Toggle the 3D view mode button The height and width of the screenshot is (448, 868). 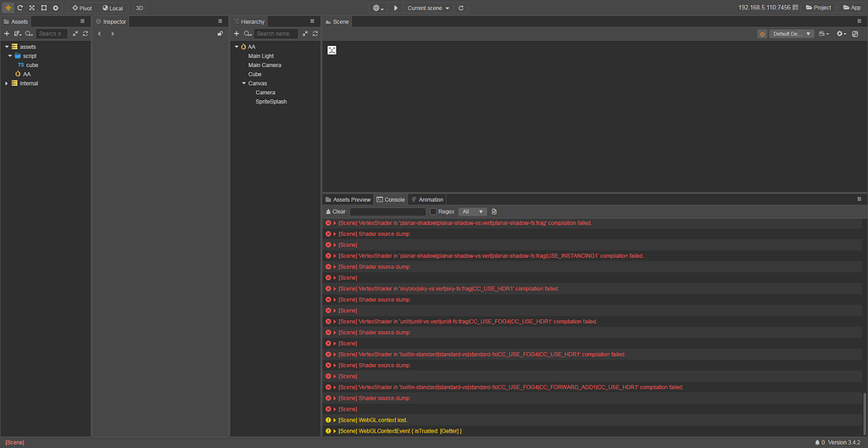(139, 8)
